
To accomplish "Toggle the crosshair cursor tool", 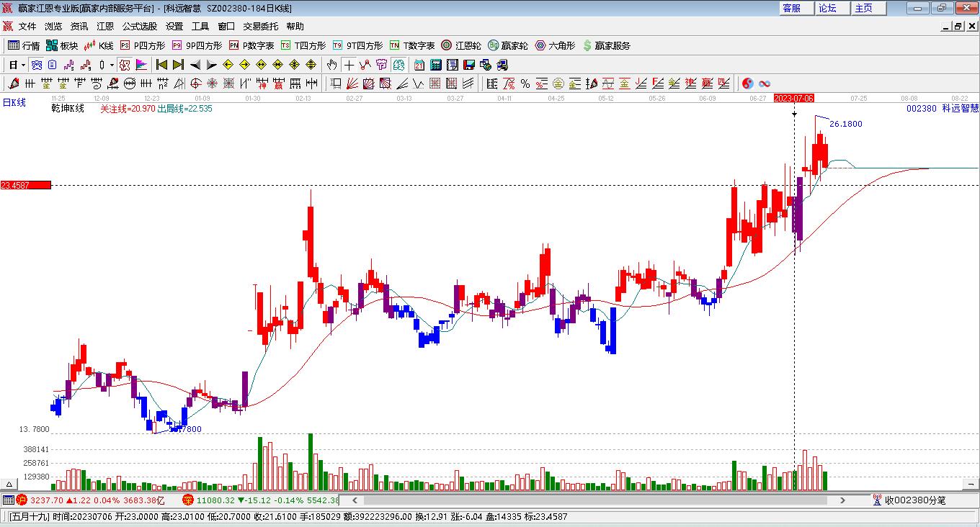I will coord(349,65).
